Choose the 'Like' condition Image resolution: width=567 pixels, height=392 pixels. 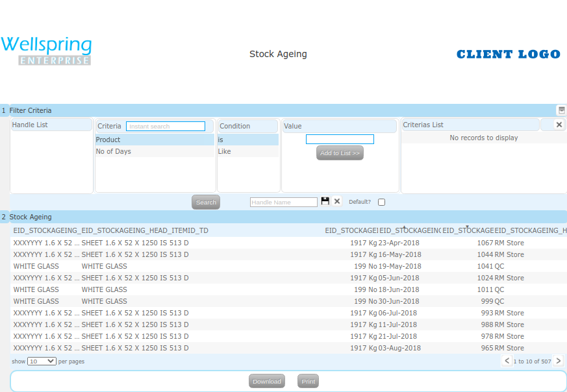pos(247,151)
